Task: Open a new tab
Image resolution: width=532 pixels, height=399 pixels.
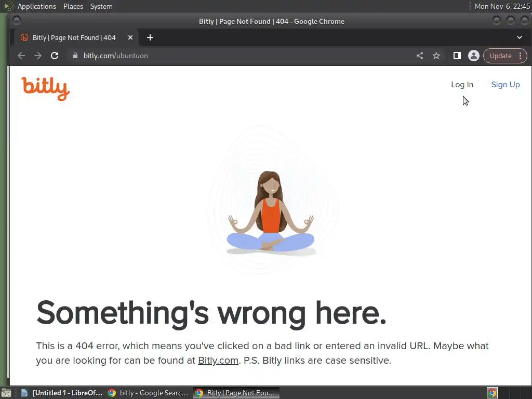Action: pyautogui.click(x=150, y=37)
